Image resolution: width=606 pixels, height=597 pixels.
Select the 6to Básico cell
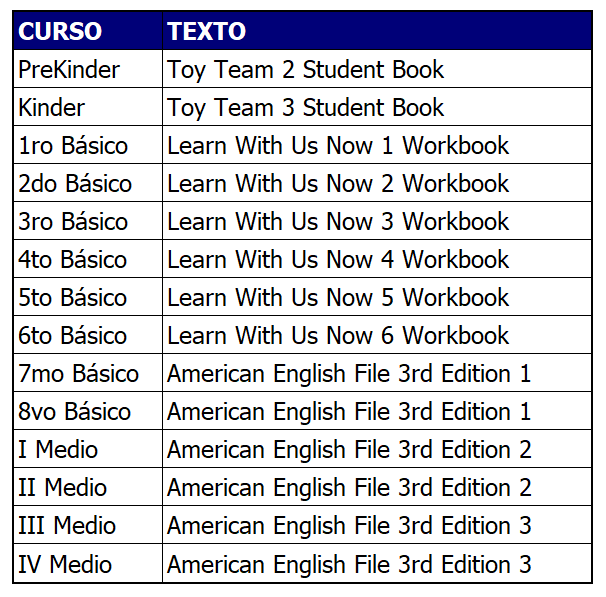[72, 336]
